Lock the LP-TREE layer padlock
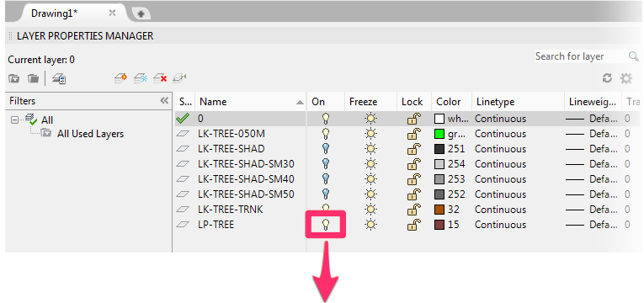The image size is (644, 303). click(x=413, y=225)
